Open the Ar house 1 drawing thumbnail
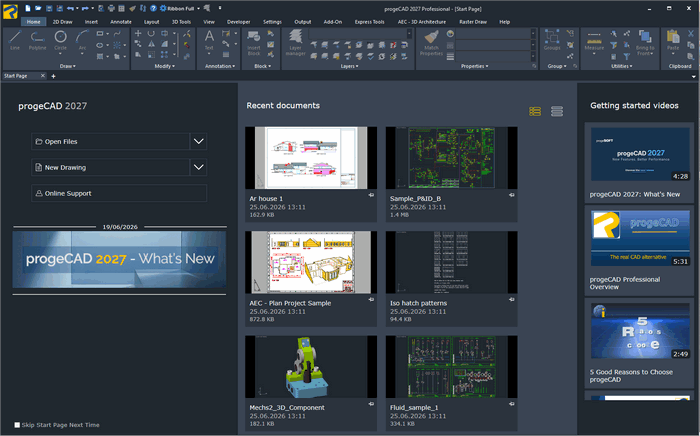This screenshot has width=700, height=436. [311, 158]
